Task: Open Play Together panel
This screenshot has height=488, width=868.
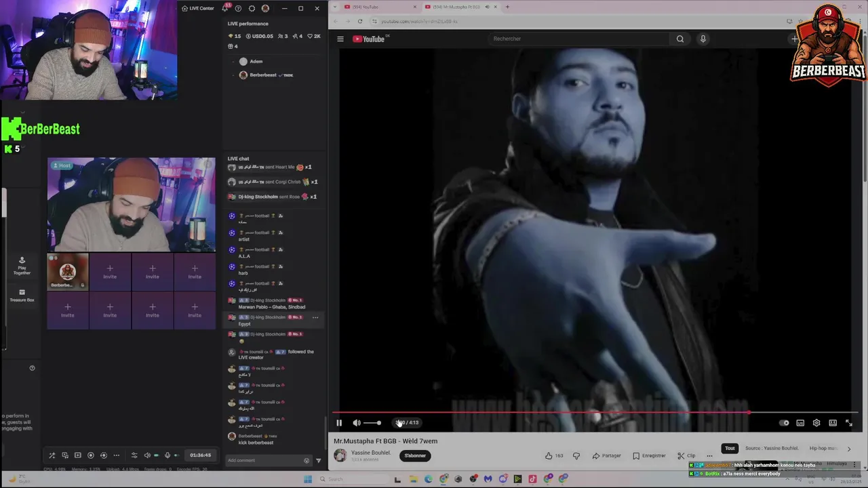Action: [x=22, y=266]
